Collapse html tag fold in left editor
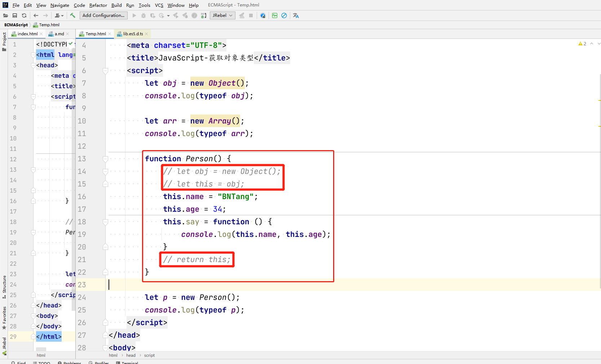Image resolution: width=601 pixels, height=364 pixels. point(33,55)
